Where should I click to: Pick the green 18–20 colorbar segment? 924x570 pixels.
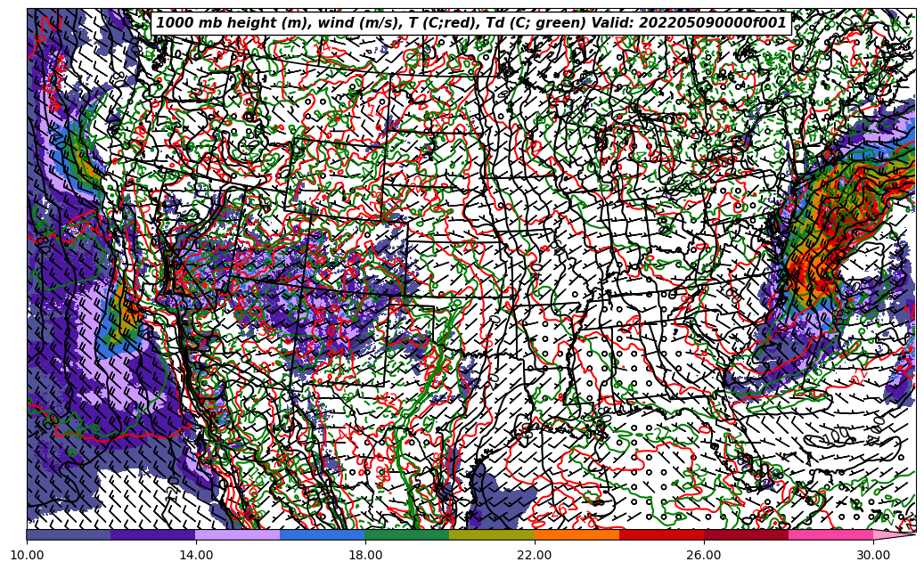tap(407, 534)
